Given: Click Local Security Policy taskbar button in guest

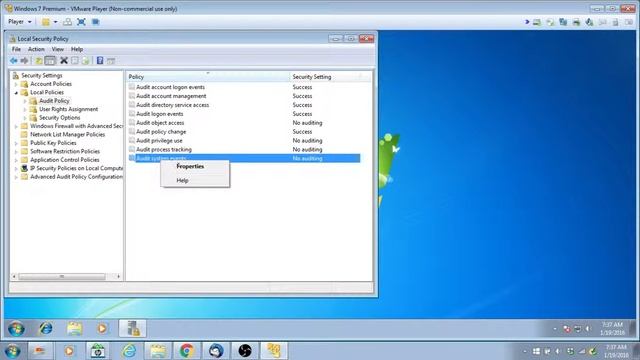Looking at the screenshot, I should click(133, 328).
